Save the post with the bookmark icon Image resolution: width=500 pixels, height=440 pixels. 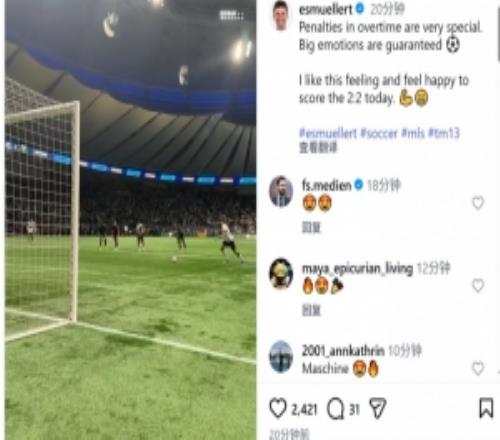point(486,408)
